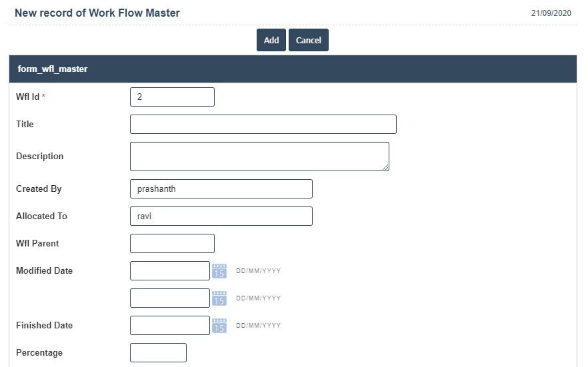
Task: Grab the Description textarea resize handle
Action: (385, 167)
